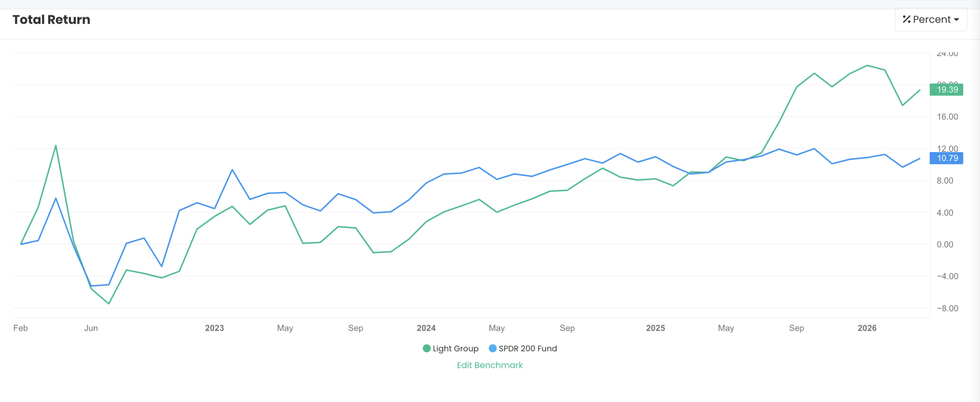Click the blue SPDR 200 Fund legend dot
The image size is (980, 402).
492,348
